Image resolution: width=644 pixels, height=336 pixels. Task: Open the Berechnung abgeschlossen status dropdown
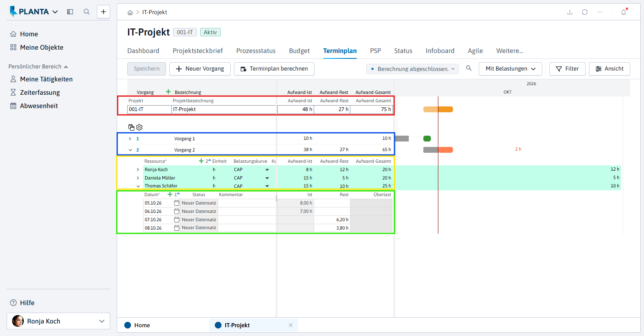click(413, 69)
